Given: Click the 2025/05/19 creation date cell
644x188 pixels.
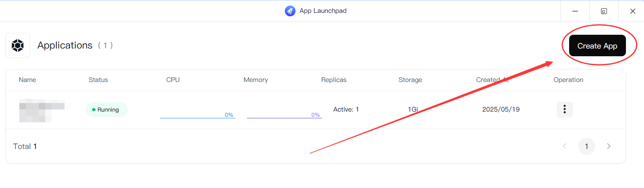Looking at the screenshot, I should (x=501, y=109).
